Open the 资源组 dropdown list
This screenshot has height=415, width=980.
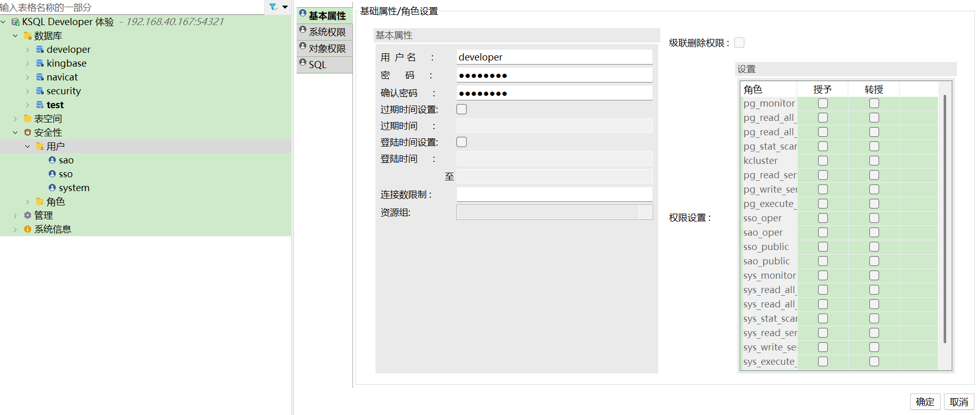pyautogui.click(x=645, y=213)
